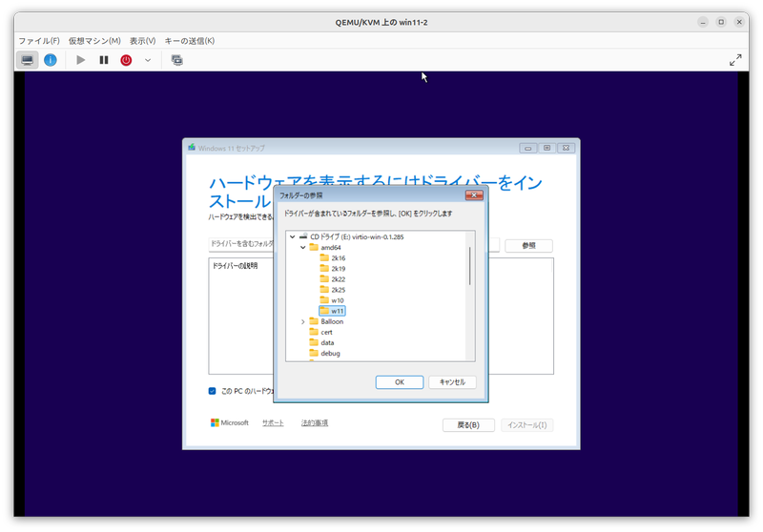Open the 仮想マシン(M) menu
Viewport: 763px width, 532px height.
point(94,41)
